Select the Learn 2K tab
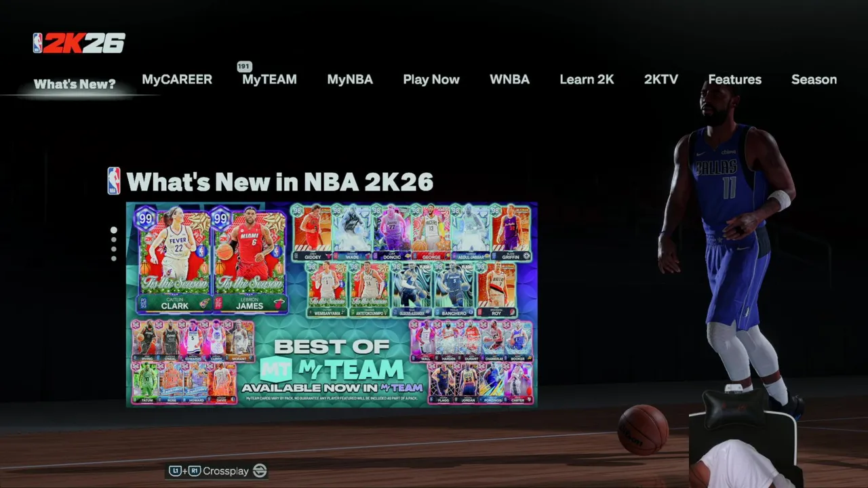Screen dimensions: 868x488 coord(587,79)
